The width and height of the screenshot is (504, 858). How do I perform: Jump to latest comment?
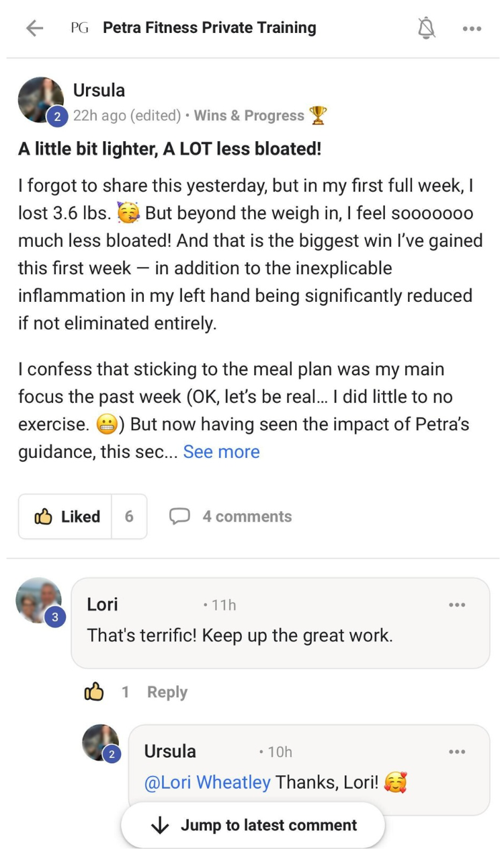click(253, 826)
